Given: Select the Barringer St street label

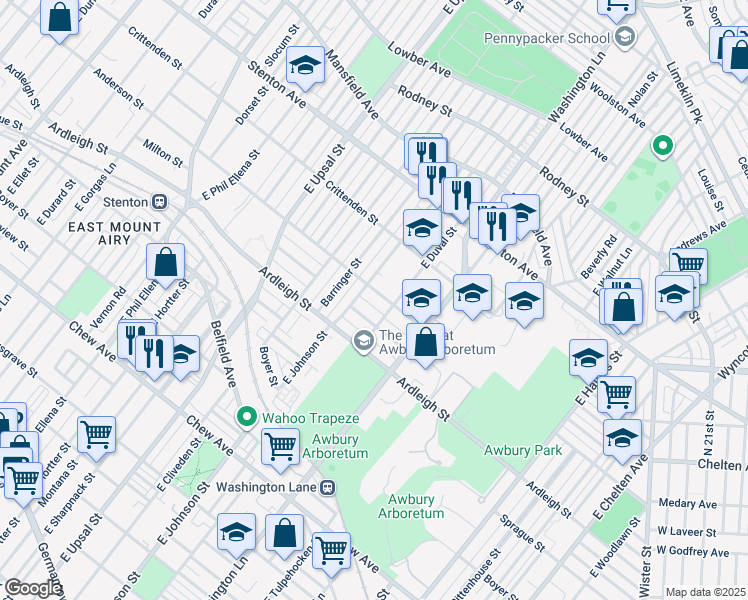Looking at the screenshot, I should click(341, 283).
